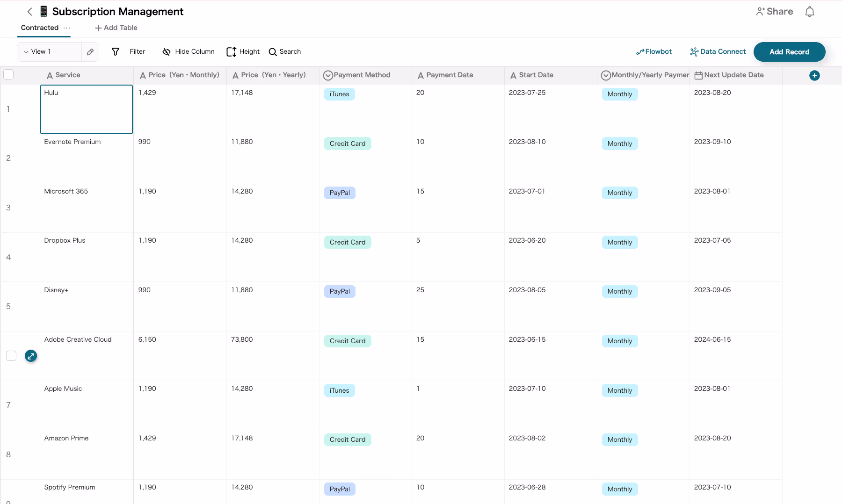The height and width of the screenshot is (504, 842).
Task: Adjust row Height using the Height icon
Action: click(x=232, y=51)
